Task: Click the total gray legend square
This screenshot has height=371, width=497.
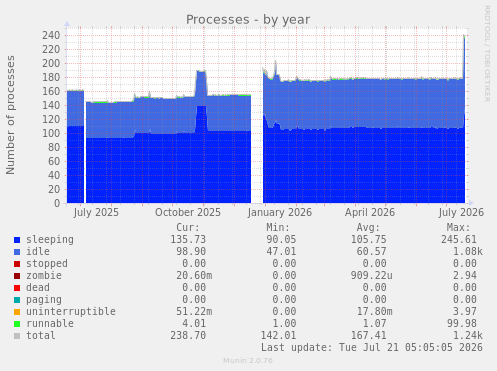Action: pos(17,336)
